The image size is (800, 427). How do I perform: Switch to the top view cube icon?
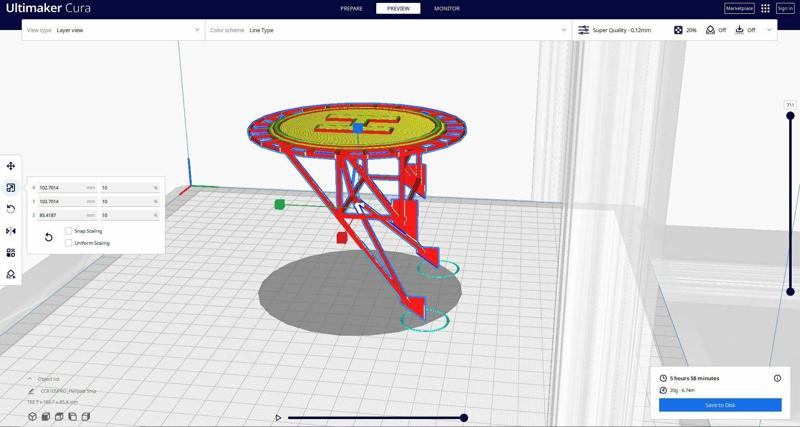point(59,416)
